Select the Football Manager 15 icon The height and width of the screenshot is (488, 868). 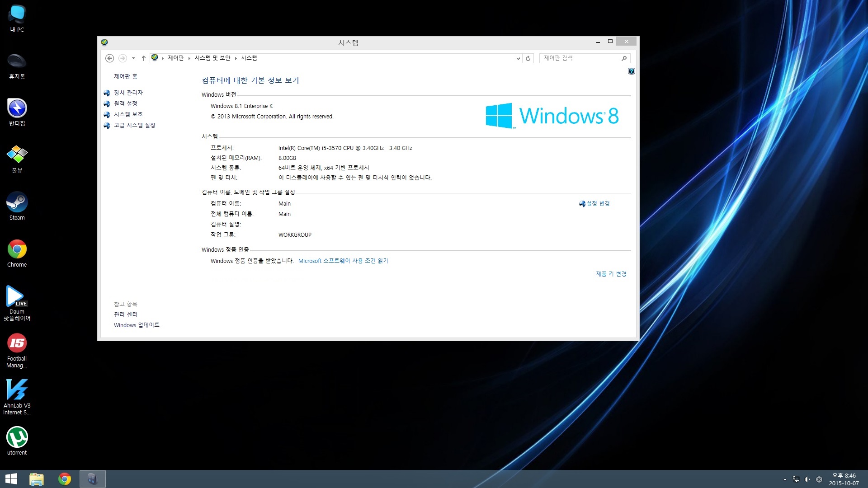17,351
